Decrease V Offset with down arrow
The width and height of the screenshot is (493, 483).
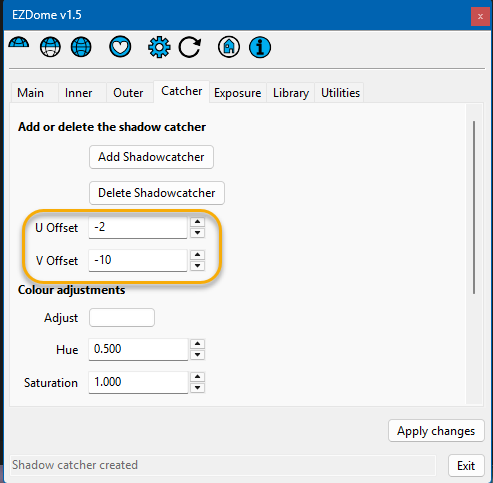click(197, 266)
